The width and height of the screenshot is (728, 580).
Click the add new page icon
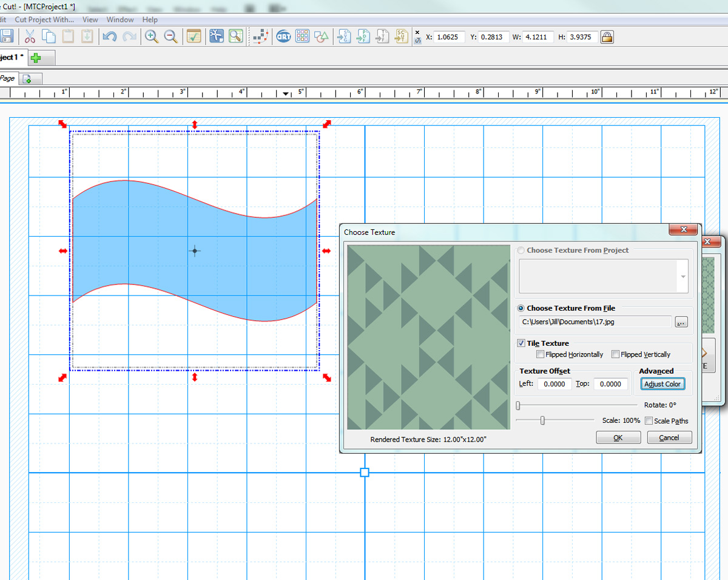(27, 79)
